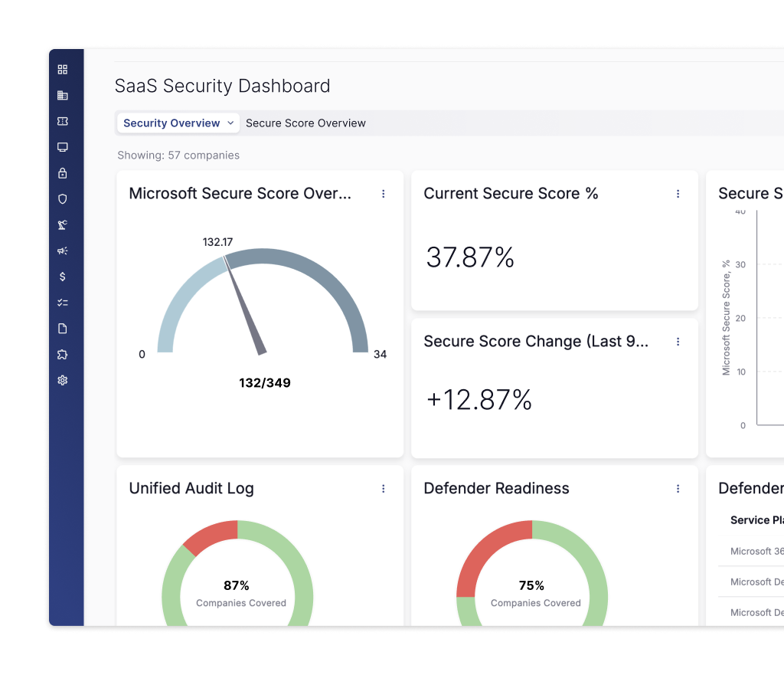Open the robot arm automation icon in sidebar

[63, 224]
